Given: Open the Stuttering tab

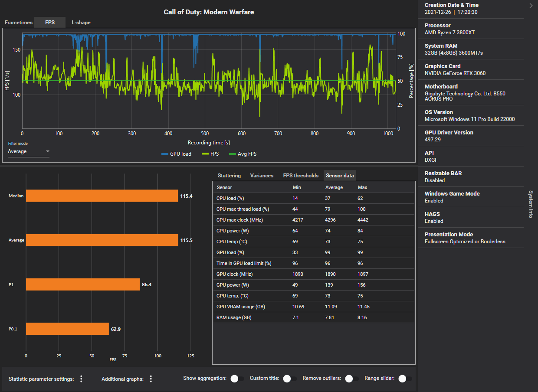Looking at the screenshot, I should [229, 176].
